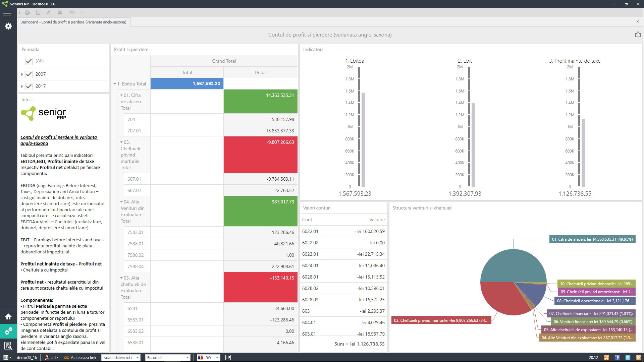Collapse 04. Alte Venituri din exploatare Total
Image resolution: width=644 pixels, height=362 pixels.
pos(121,202)
